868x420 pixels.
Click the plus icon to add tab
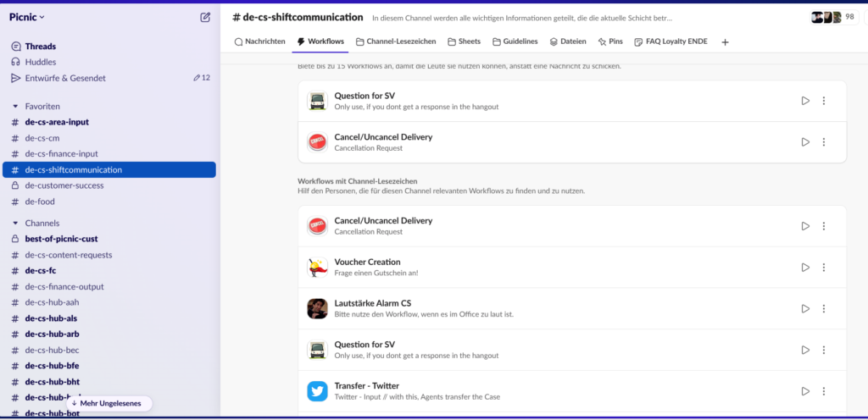[x=725, y=41]
